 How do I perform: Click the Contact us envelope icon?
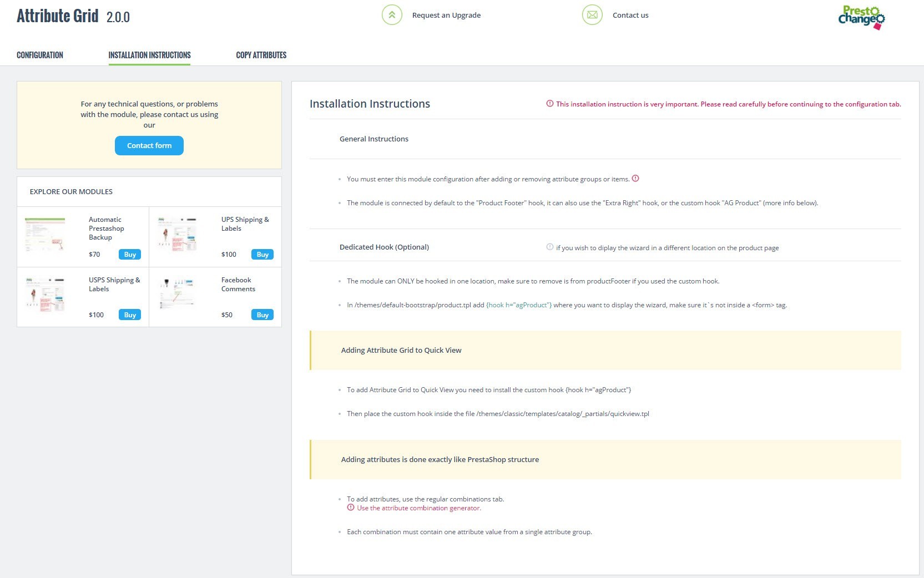coord(592,15)
